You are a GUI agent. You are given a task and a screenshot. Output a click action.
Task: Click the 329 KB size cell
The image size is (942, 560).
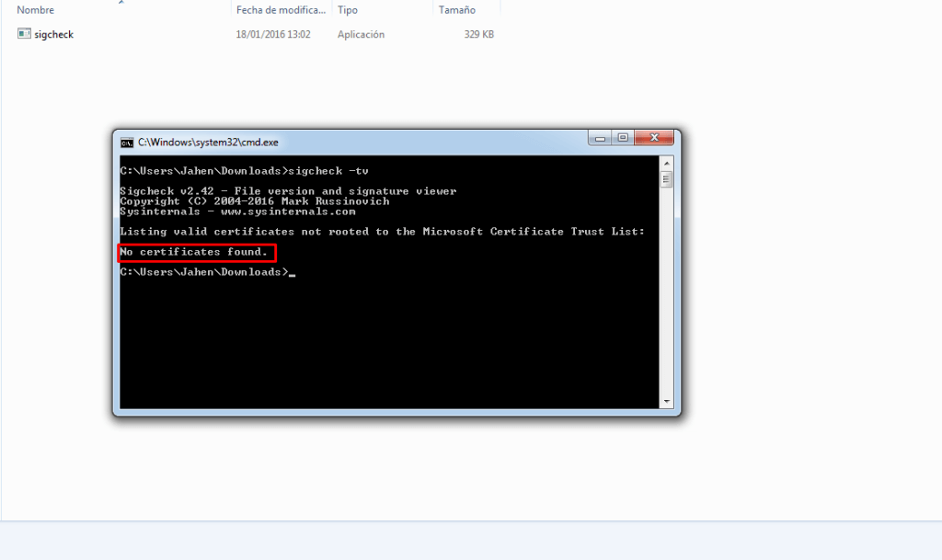[x=478, y=34]
